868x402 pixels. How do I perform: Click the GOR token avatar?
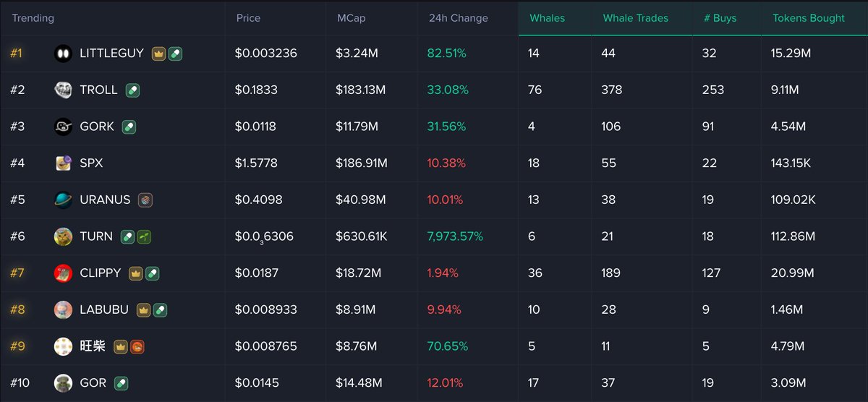pyautogui.click(x=63, y=383)
